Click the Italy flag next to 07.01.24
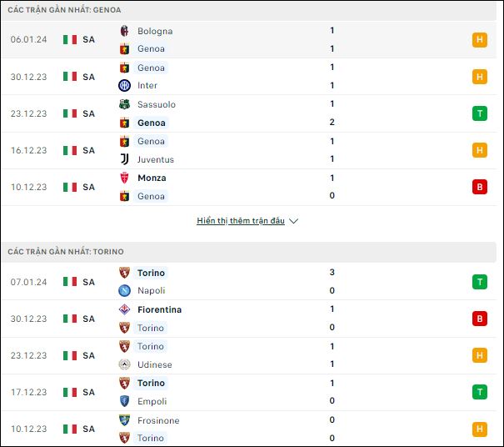 click(70, 282)
